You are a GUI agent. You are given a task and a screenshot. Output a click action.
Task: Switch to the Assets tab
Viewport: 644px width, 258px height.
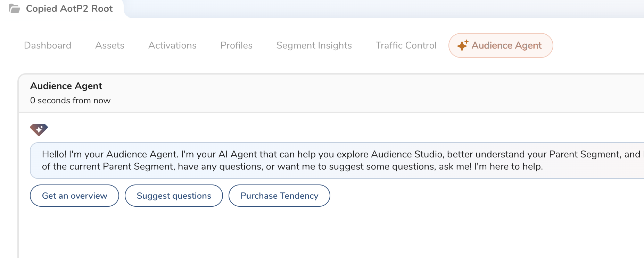point(110,45)
